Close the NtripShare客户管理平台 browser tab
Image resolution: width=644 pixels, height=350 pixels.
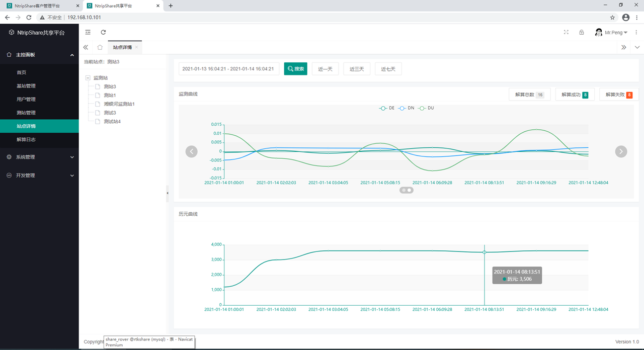pos(76,6)
